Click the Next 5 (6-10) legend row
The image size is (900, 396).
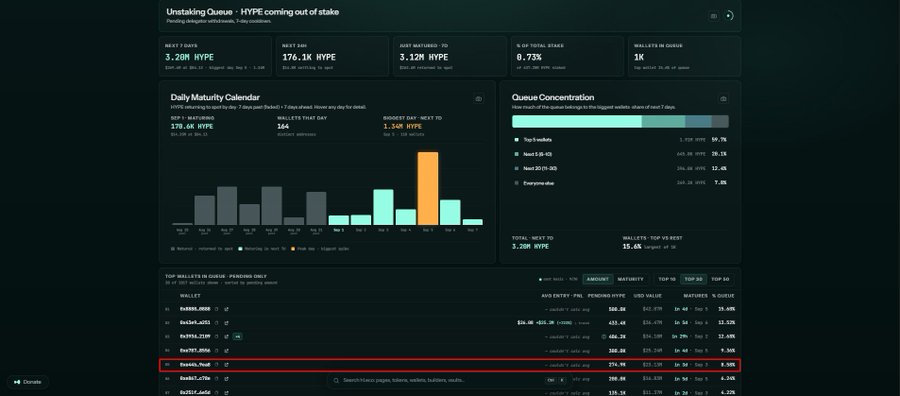[620, 154]
